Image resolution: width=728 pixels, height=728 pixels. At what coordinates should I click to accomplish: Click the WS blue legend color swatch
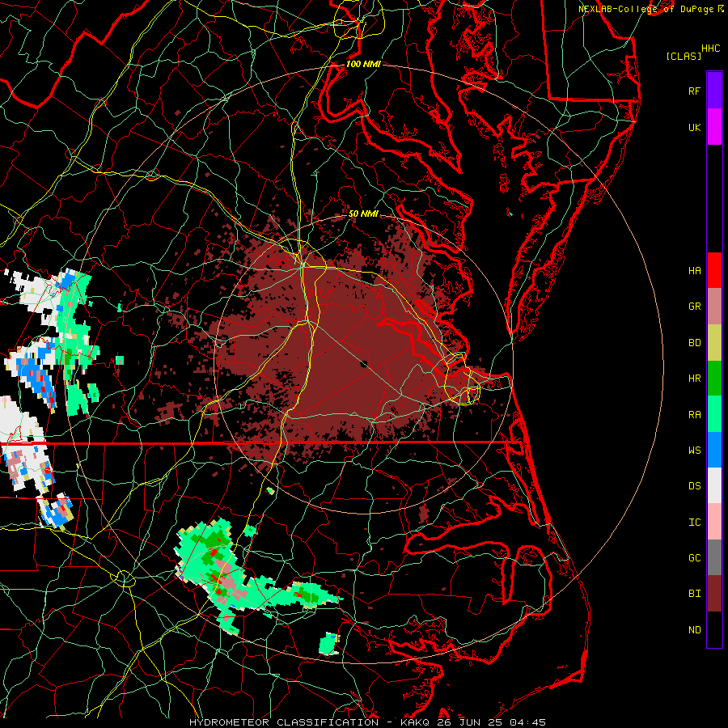[714, 450]
